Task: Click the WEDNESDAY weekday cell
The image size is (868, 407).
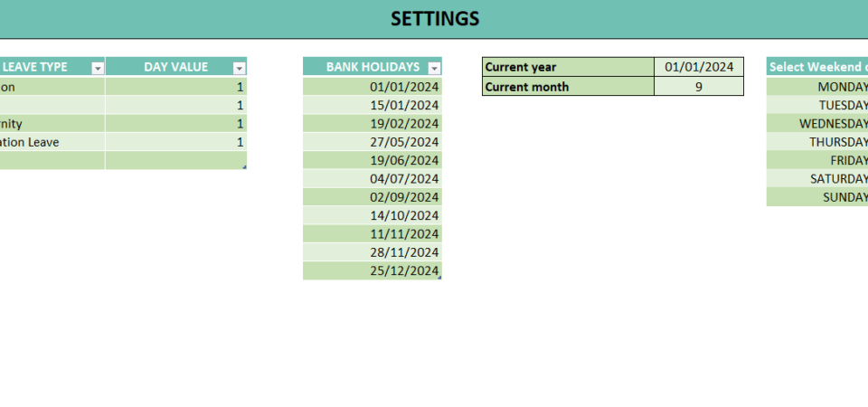Action: click(x=817, y=123)
